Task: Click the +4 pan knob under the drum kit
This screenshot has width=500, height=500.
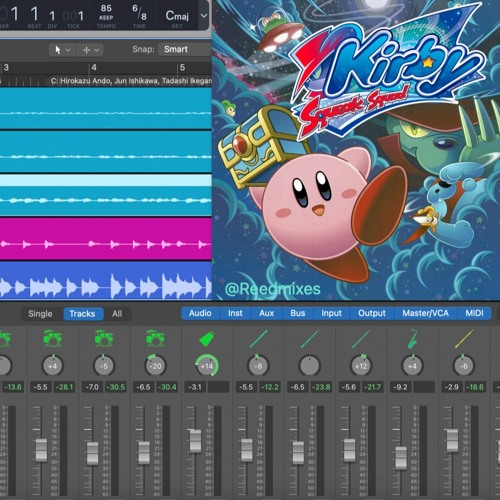Action: 52,366
